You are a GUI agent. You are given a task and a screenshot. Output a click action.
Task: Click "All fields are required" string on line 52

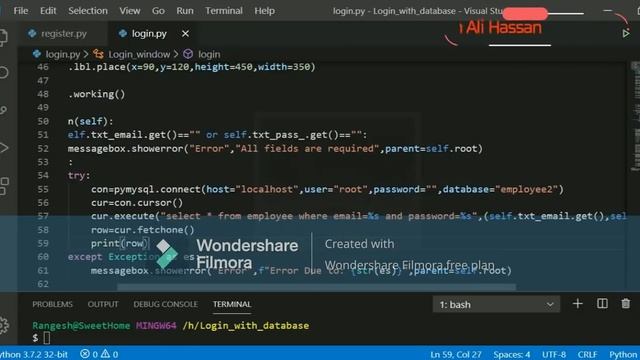tap(307, 149)
